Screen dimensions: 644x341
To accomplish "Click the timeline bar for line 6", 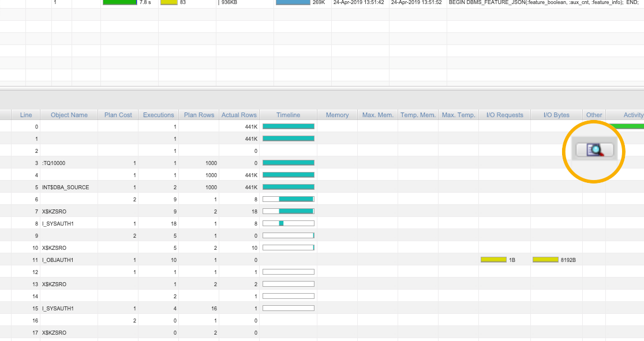I will click(x=289, y=199).
